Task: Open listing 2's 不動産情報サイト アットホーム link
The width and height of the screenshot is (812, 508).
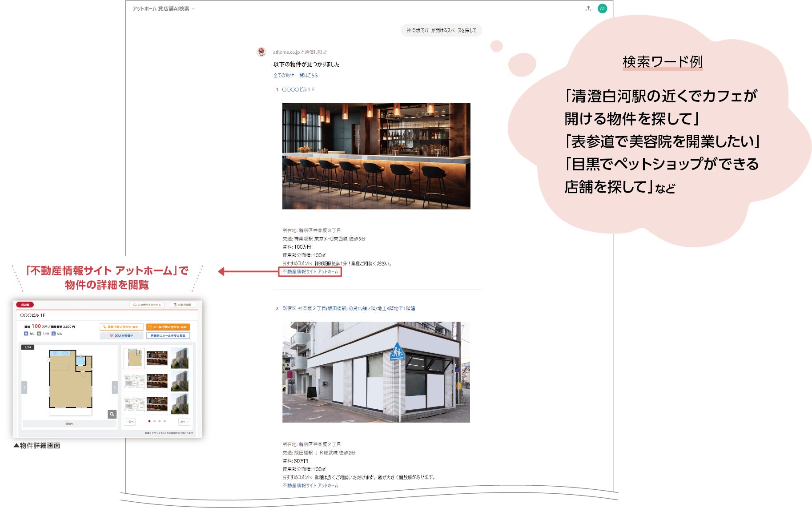Action: 310,485
